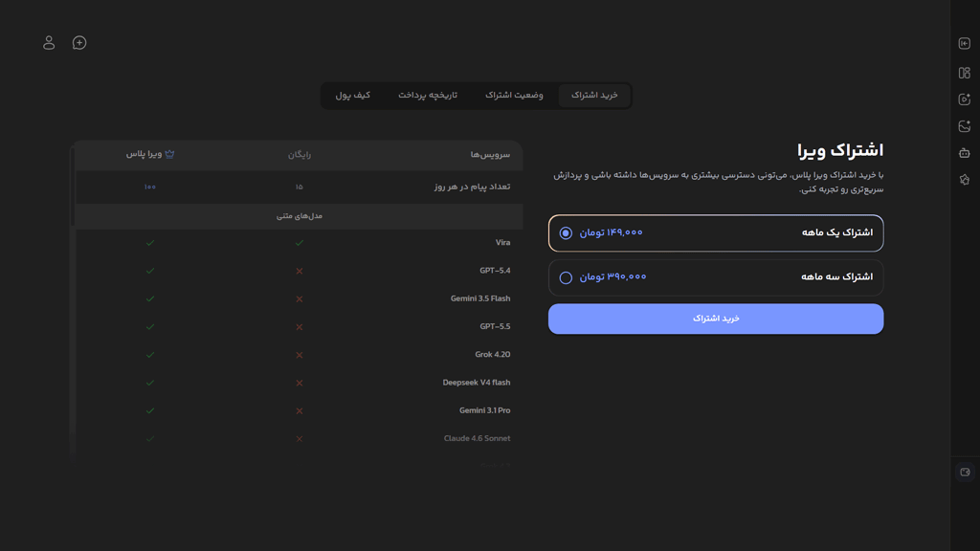
Task: Click the ویرا پلاس column header text
Action: coord(144,154)
